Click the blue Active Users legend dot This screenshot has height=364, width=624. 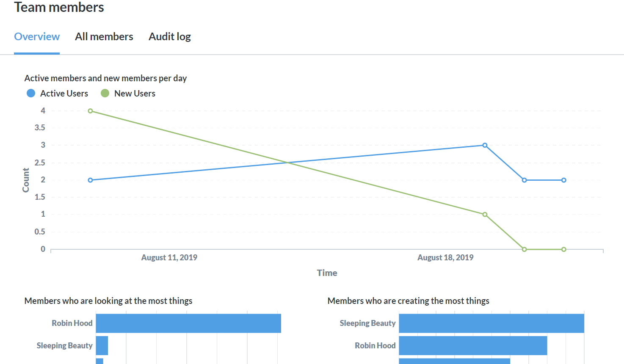pyautogui.click(x=31, y=93)
